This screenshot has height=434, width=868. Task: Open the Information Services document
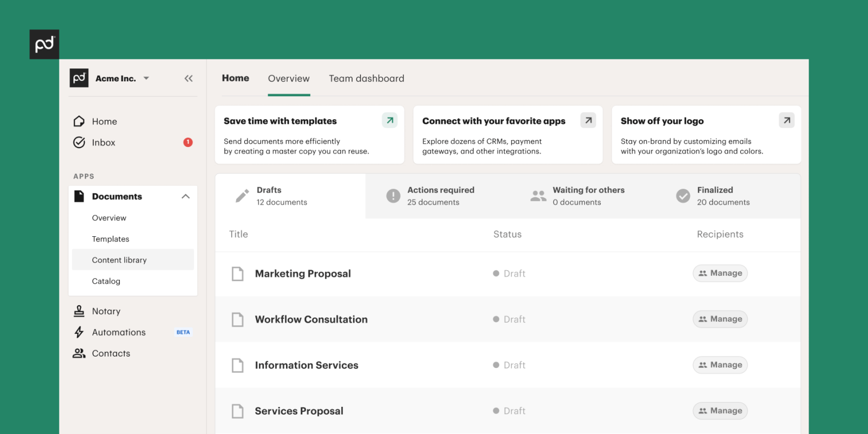click(x=306, y=365)
